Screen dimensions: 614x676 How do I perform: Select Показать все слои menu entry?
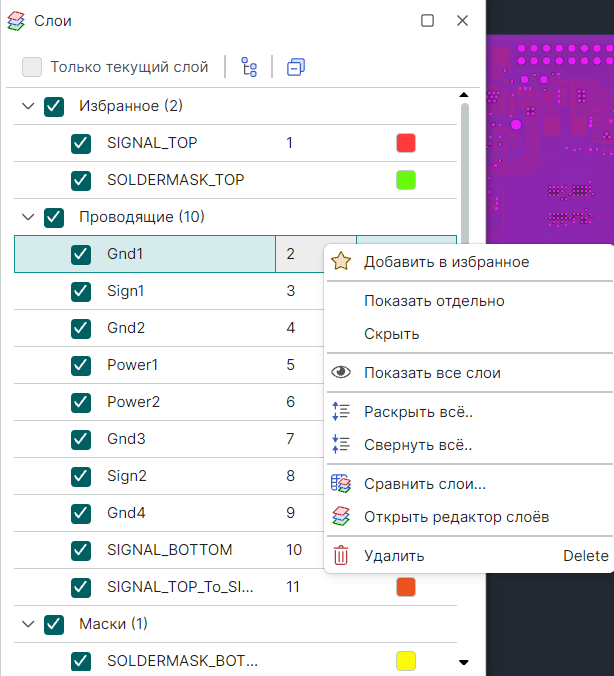[469, 372]
